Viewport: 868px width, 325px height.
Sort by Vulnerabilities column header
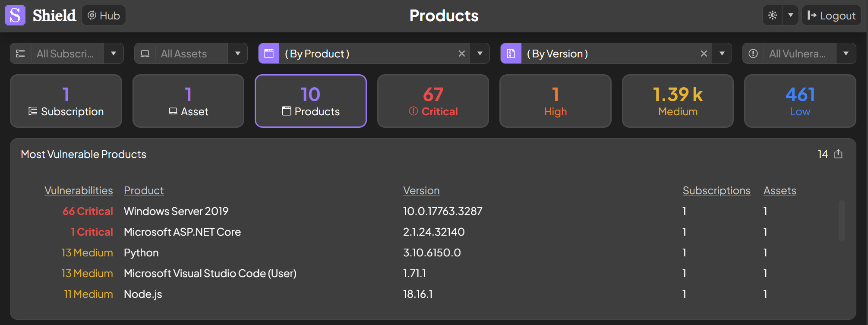click(x=79, y=190)
